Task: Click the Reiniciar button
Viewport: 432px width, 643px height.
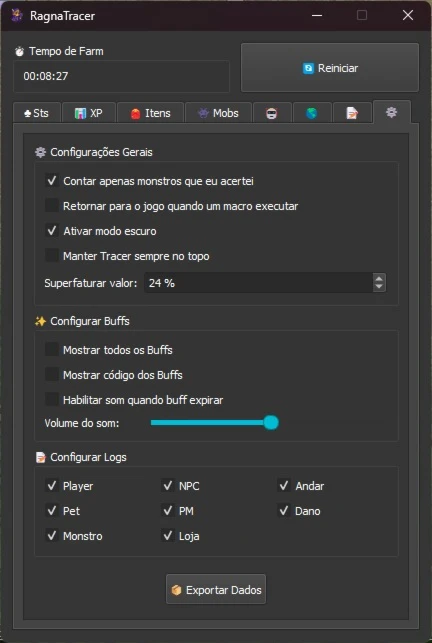Action: (330, 68)
